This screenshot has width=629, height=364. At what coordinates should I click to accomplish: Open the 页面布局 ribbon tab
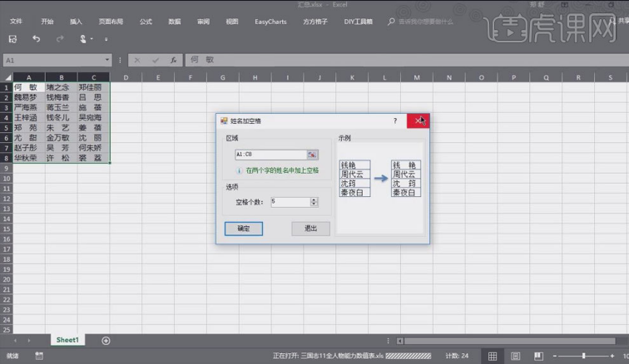[111, 22]
